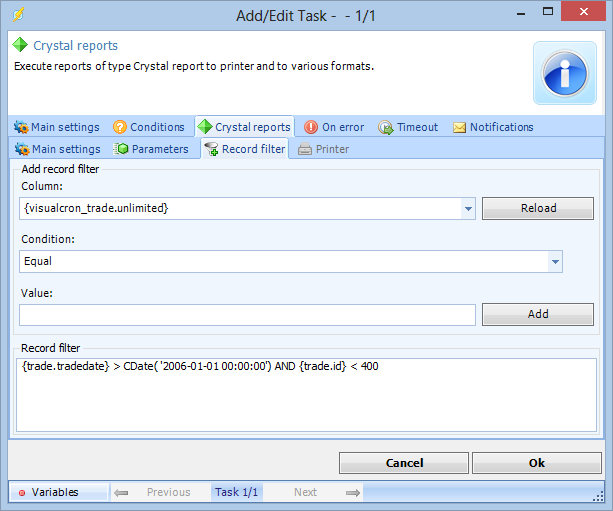This screenshot has width=613, height=511.
Task: Switch to the On error tab
Action: 334,127
